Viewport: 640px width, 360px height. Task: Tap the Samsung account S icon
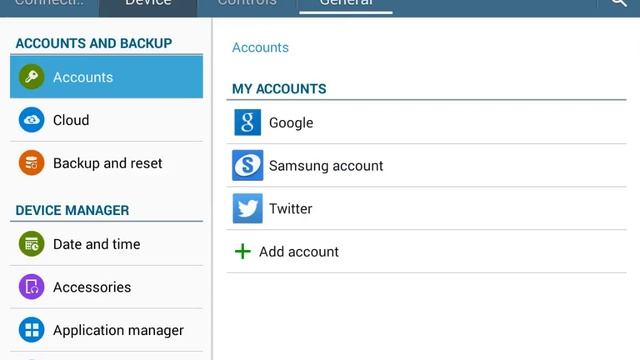(x=248, y=165)
